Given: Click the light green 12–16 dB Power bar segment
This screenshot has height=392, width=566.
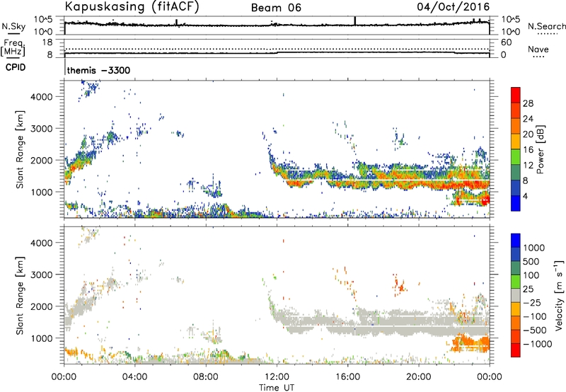Looking at the screenshot, I should tap(516, 156).
